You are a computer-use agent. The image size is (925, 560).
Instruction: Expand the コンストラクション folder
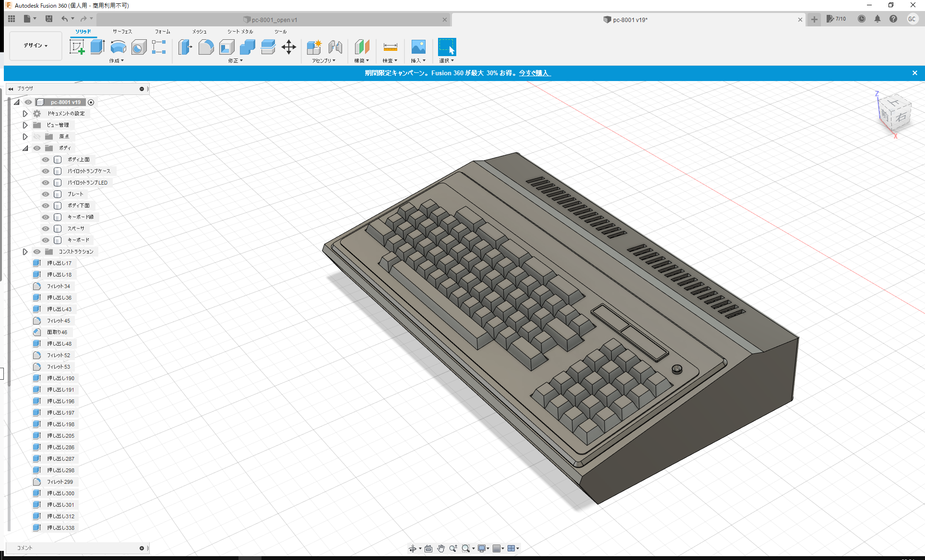coord(25,251)
